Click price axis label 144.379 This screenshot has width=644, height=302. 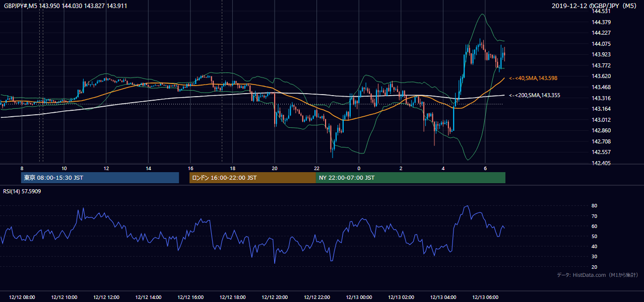(602, 22)
